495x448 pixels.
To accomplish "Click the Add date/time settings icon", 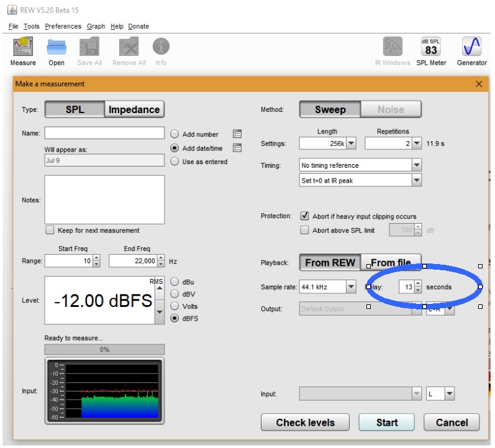I will point(237,148).
